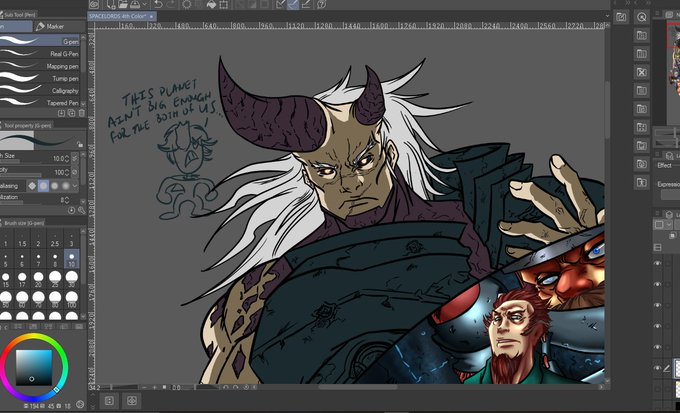Toggle the highlighted Snap to Special Ruler icon
The height and width of the screenshot is (413, 680).
[x=294, y=4]
